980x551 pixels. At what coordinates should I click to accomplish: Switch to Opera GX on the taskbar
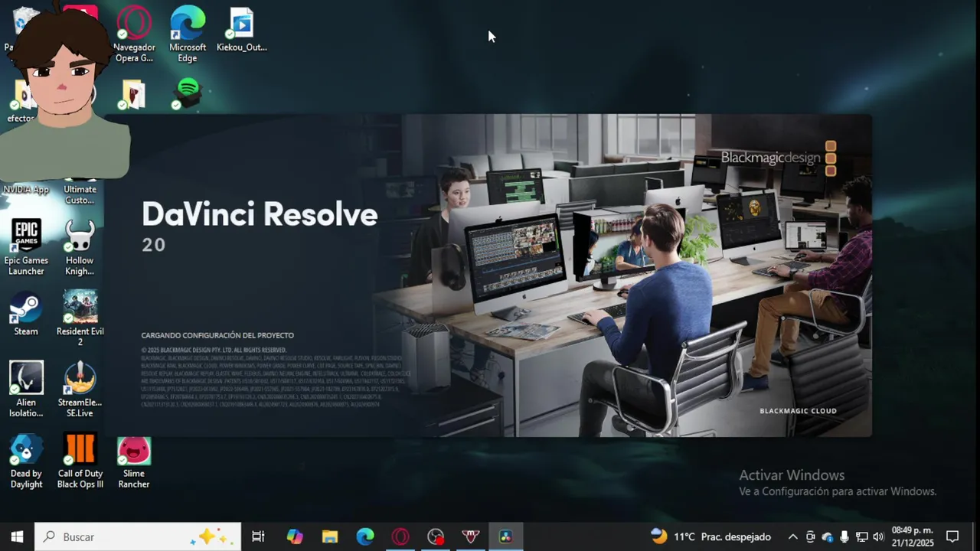(x=400, y=536)
